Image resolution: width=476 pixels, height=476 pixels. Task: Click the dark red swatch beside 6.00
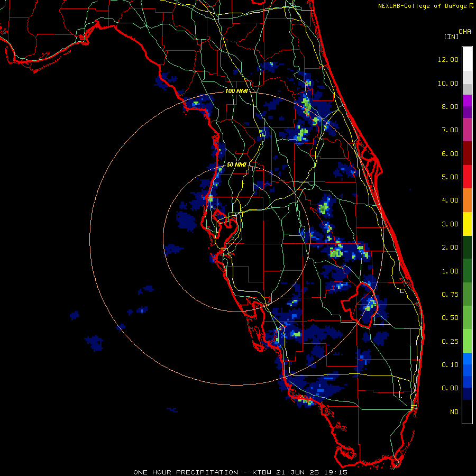[x=467, y=153]
